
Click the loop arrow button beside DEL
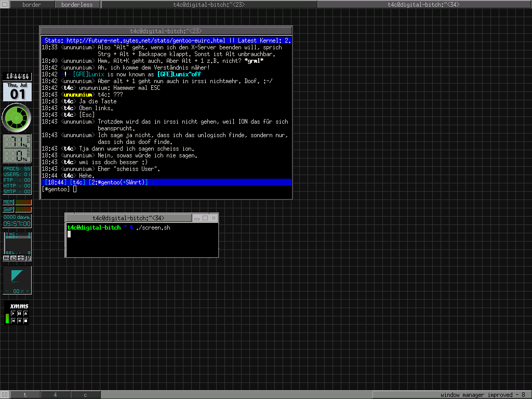tap(14, 258)
